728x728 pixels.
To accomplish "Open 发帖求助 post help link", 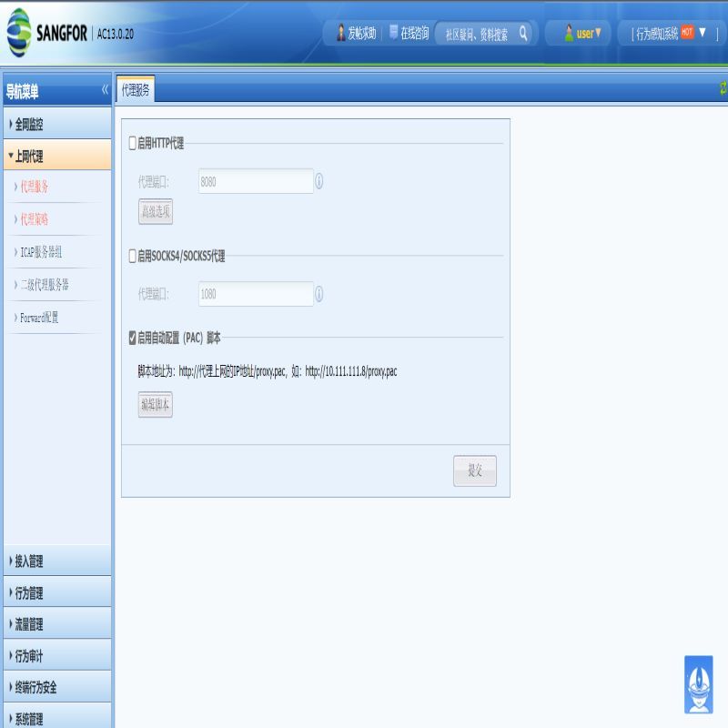I will pos(356,33).
